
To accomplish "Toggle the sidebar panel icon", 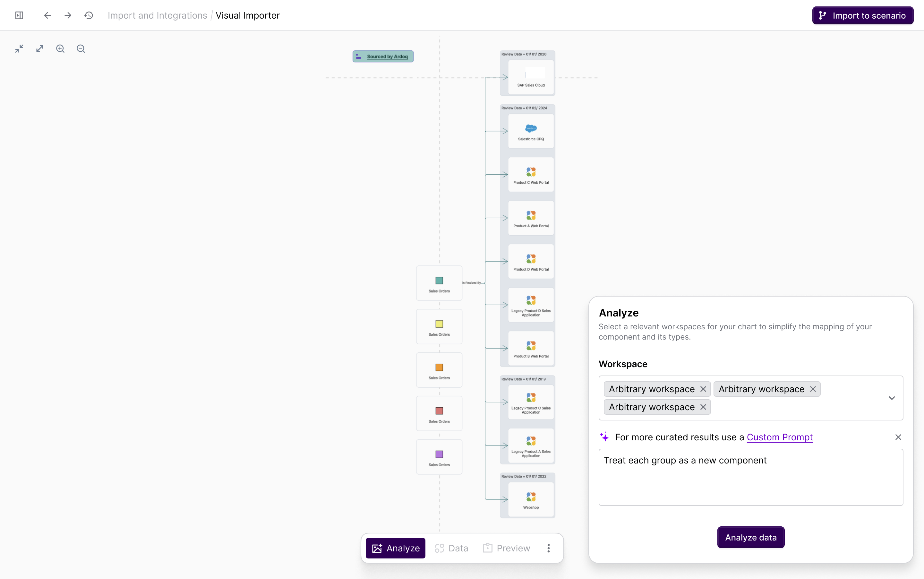I will click(19, 15).
